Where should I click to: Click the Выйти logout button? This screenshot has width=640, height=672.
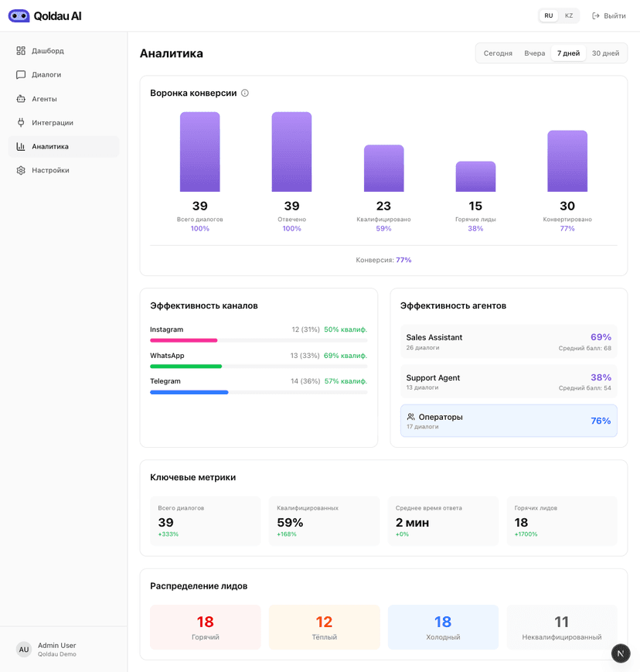pyautogui.click(x=608, y=15)
